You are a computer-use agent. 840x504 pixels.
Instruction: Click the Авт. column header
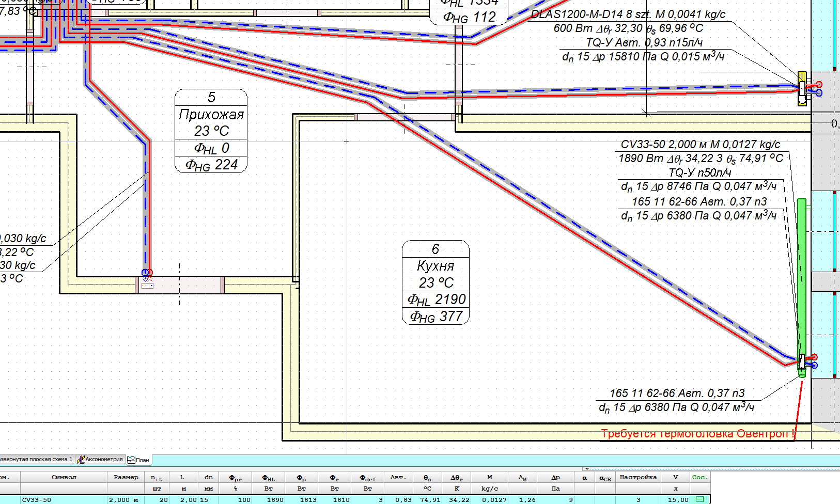(398, 477)
